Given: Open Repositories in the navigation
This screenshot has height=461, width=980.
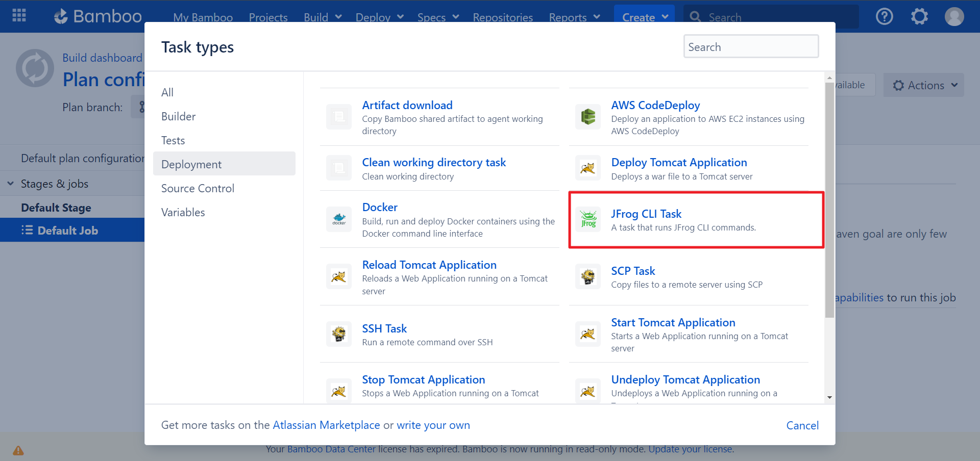Looking at the screenshot, I should tap(503, 17).
